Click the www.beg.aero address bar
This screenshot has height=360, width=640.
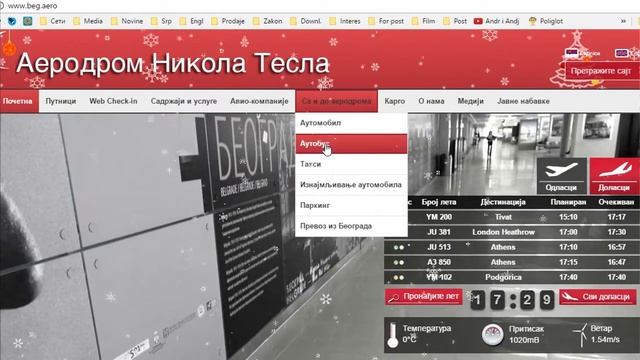point(33,6)
